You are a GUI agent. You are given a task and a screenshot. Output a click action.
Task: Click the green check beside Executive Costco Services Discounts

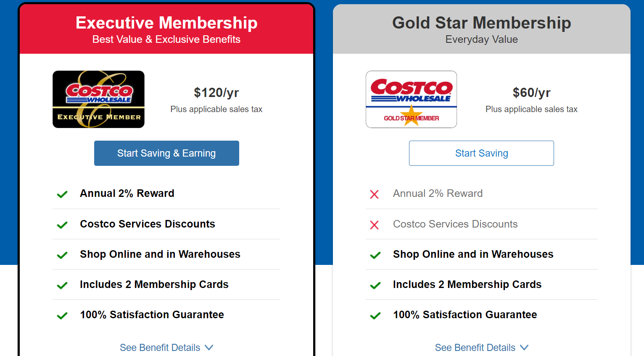(62, 225)
